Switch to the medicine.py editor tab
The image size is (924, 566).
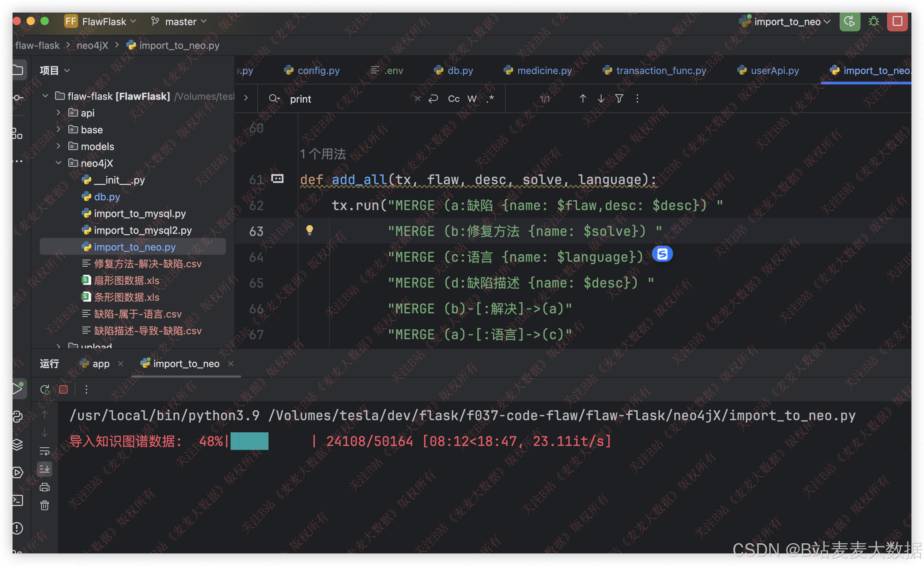tap(544, 70)
